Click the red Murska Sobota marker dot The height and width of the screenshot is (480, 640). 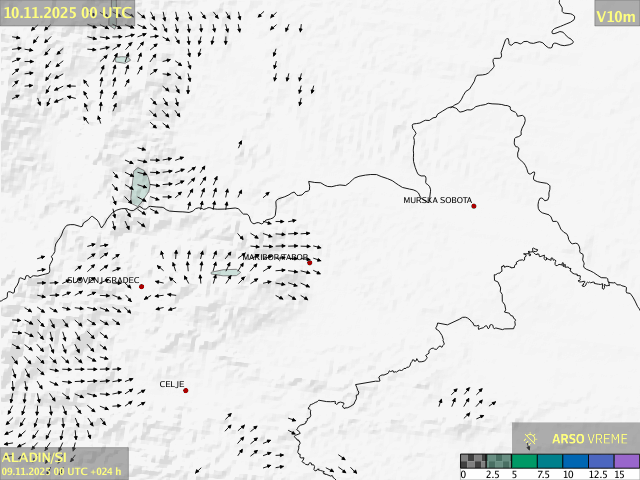(474, 206)
